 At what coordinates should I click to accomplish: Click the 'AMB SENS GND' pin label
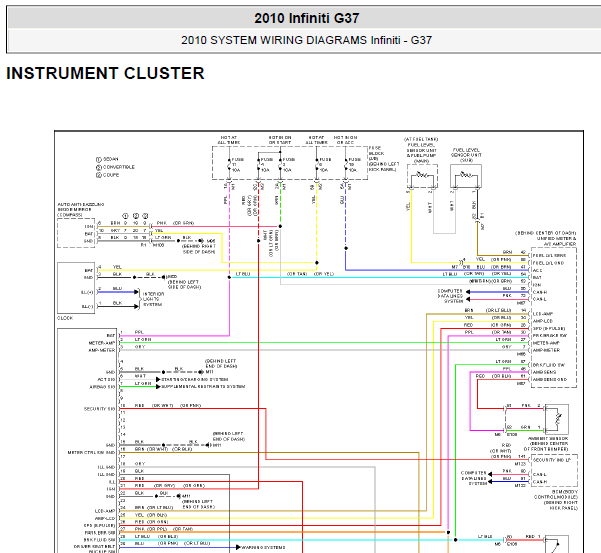pyautogui.click(x=549, y=379)
